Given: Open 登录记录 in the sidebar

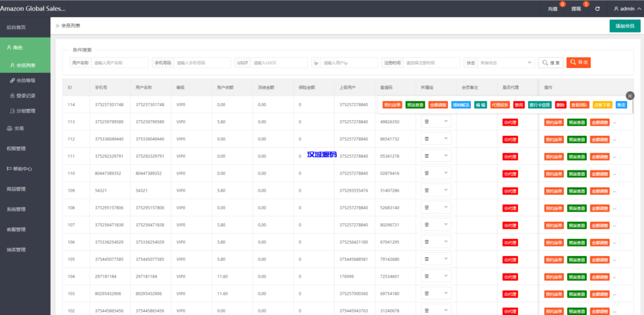Looking at the screenshot, I should point(26,96).
